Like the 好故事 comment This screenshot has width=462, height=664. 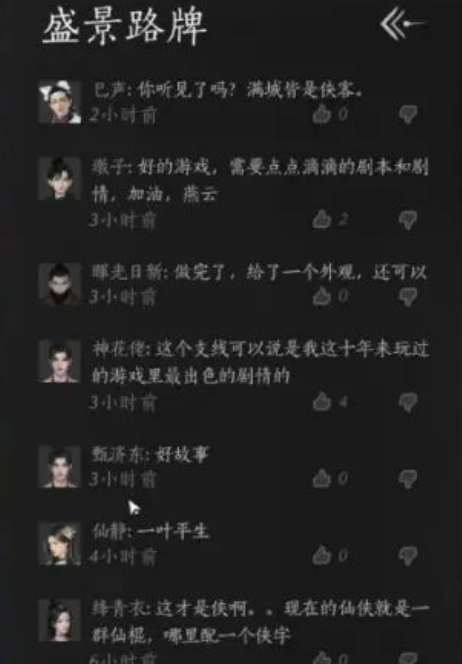click(321, 478)
